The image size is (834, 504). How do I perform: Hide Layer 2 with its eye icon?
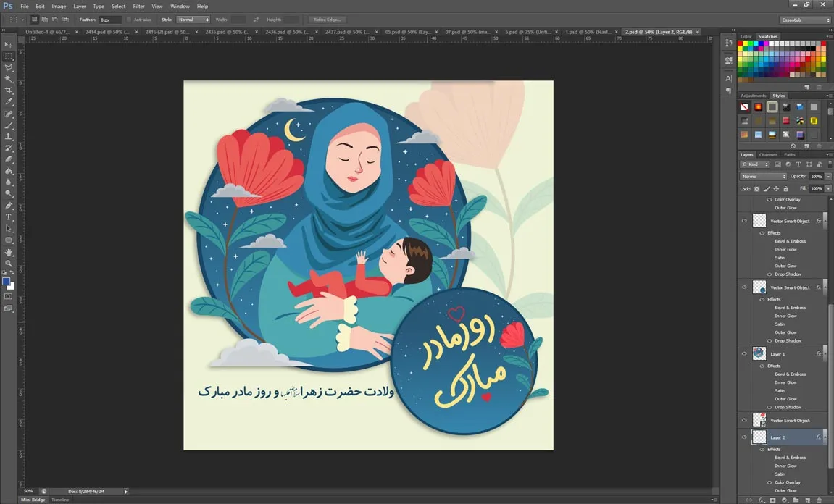(744, 437)
